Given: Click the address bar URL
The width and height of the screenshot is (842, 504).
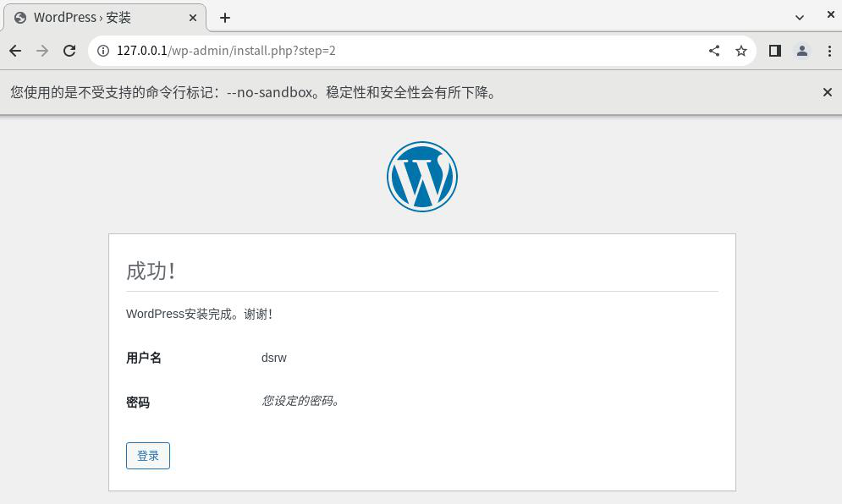Looking at the screenshot, I should click(226, 51).
